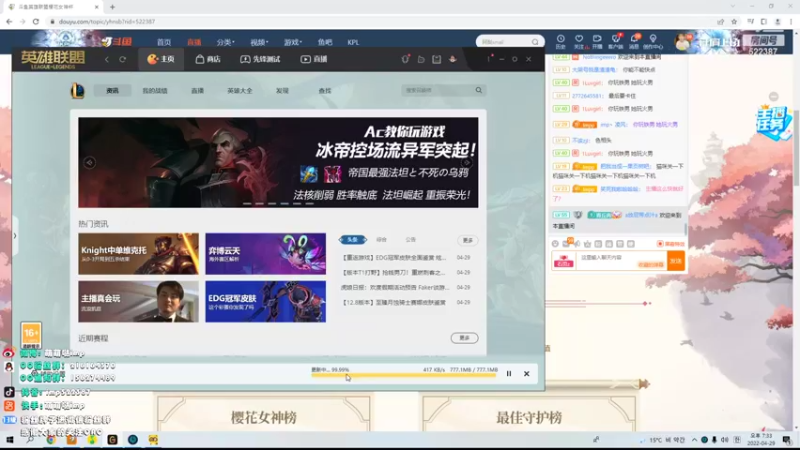Click the crown icon in chat toolbar
The height and width of the screenshot is (450, 800).
587,244
